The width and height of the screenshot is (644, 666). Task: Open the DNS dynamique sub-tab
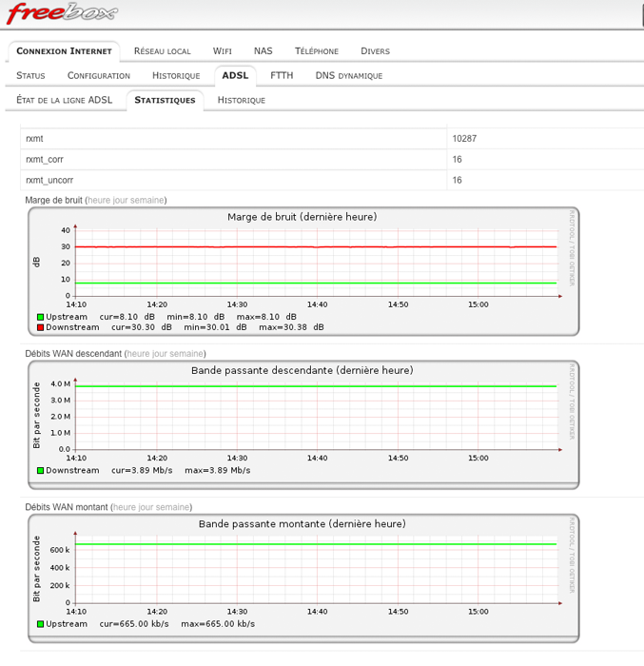click(x=349, y=75)
